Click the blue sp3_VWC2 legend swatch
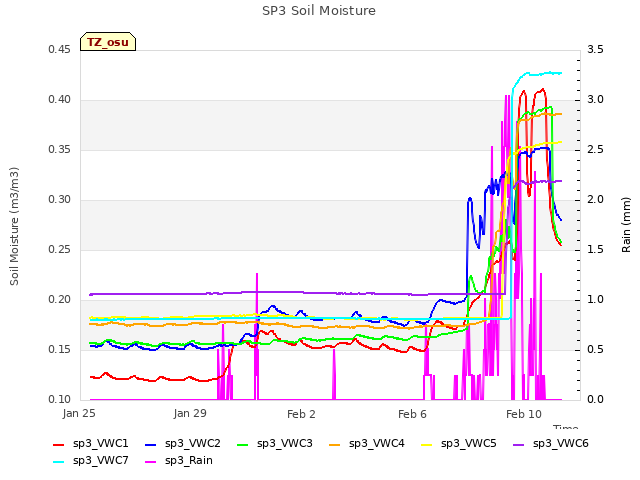This screenshot has height=480, width=640. coord(151,444)
